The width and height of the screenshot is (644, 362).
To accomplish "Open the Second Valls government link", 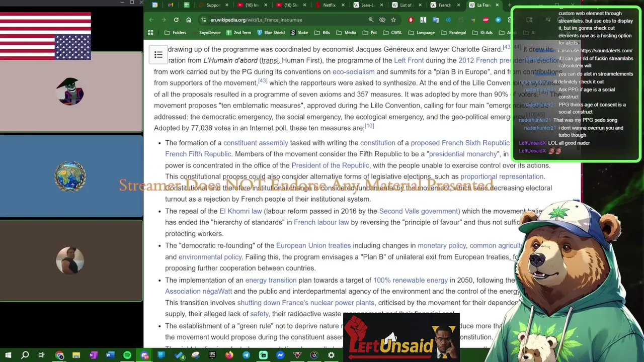I will click(419, 211).
